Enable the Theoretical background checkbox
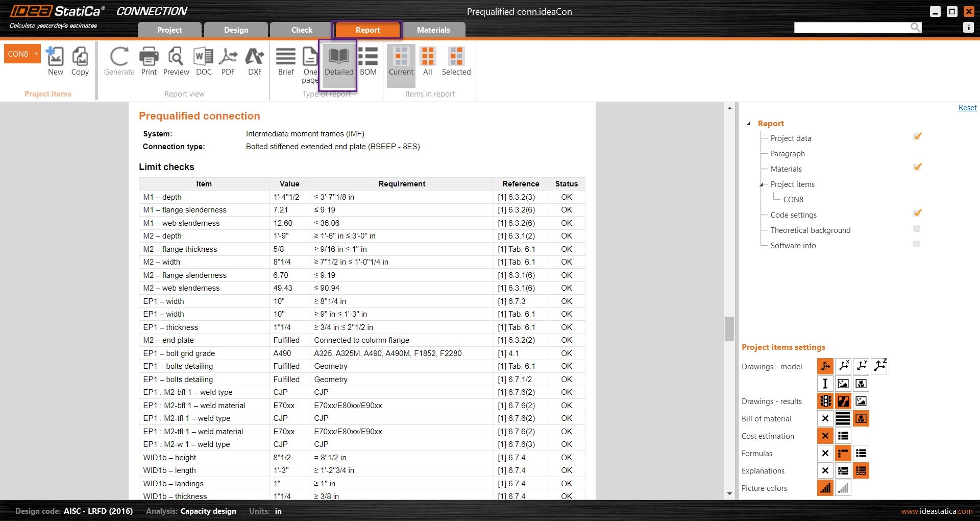 point(917,229)
